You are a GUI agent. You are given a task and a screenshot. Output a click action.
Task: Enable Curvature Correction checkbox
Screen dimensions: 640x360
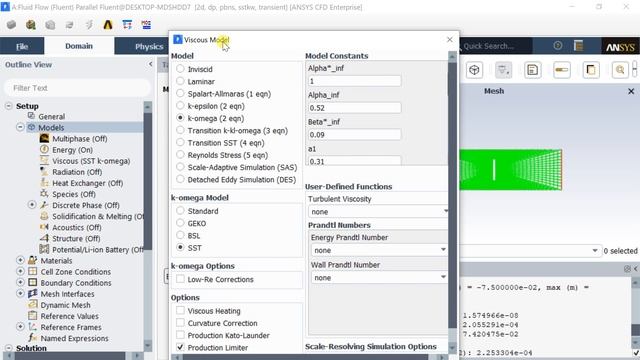(x=180, y=323)
